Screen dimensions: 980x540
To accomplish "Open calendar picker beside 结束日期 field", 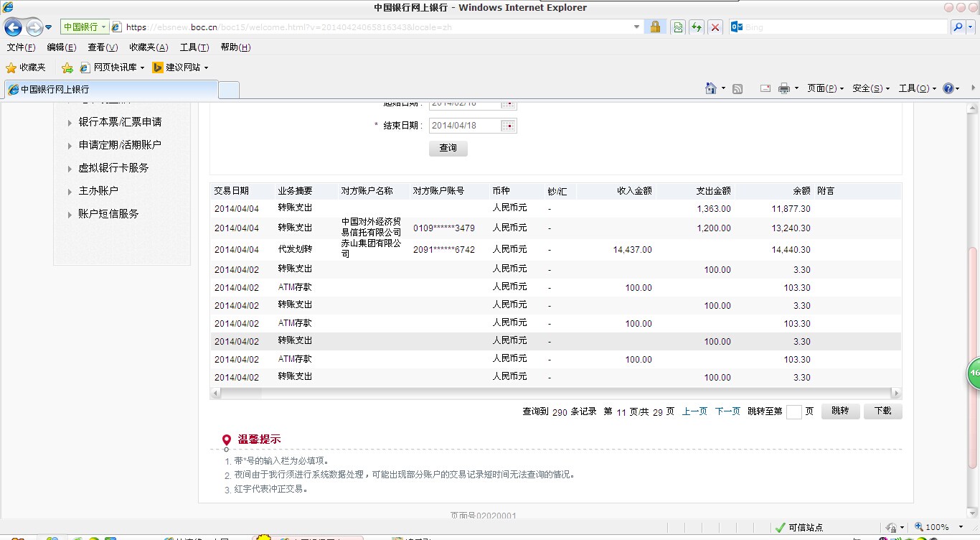I will pos(508,126).
